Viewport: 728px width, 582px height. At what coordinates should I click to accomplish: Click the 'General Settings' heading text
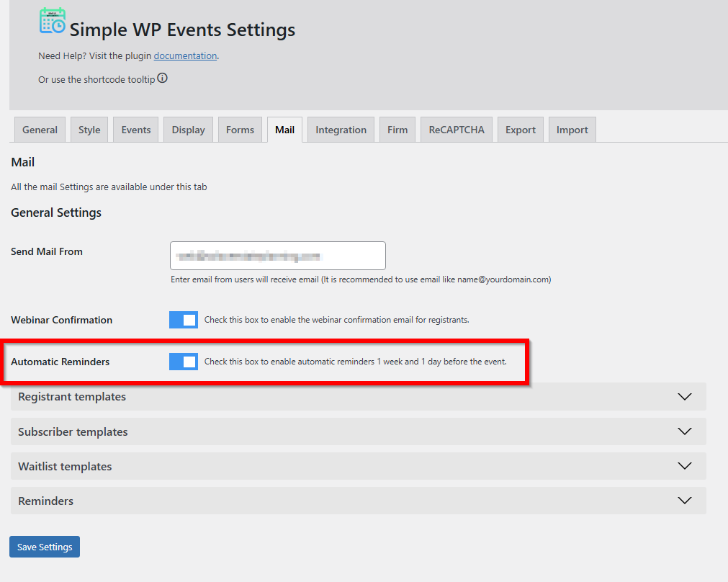click(x=56, y=212)
